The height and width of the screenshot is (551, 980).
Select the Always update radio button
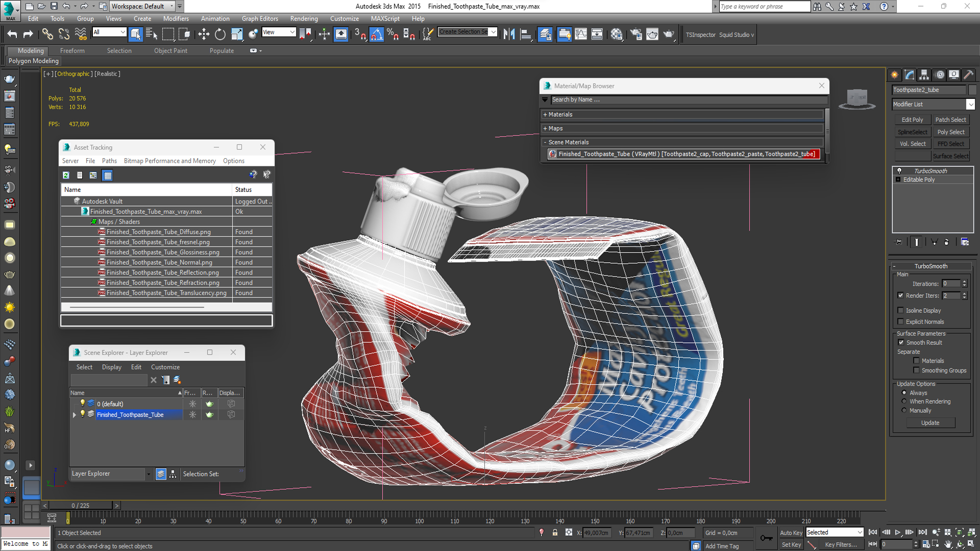[904, 393]
